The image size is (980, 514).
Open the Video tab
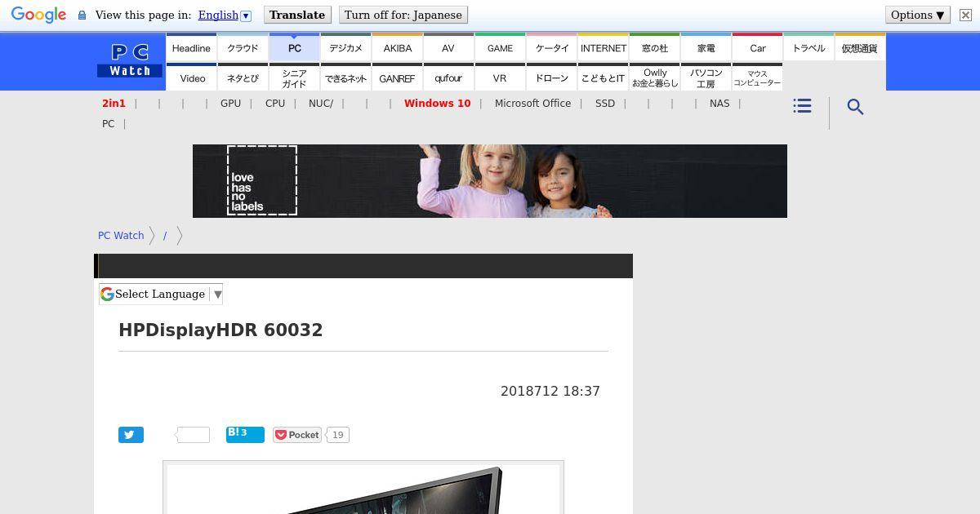[191, 78]
